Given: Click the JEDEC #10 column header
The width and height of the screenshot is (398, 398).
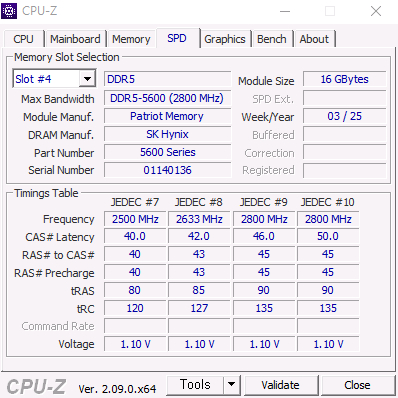Looking at the screenshot, I should click(x=328, y=202).
